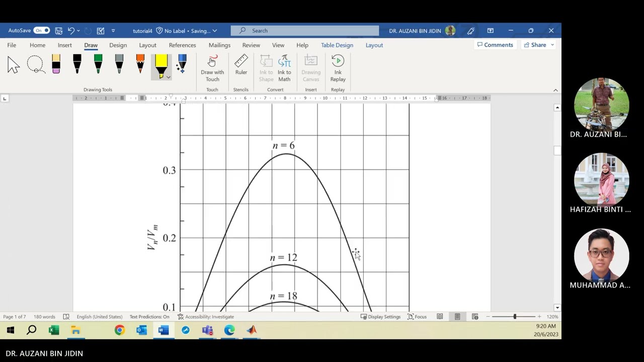
Task: Pick the black pen
Action: point(77,65)
